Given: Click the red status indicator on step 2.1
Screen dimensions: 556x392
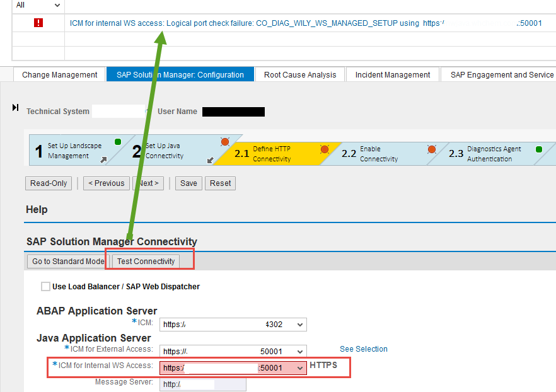Looking at the screenshot, I should coord(325,149).
